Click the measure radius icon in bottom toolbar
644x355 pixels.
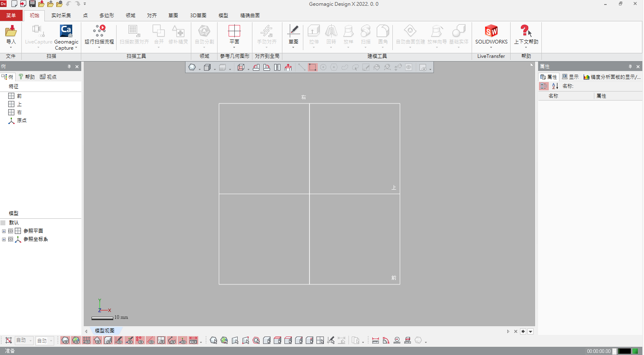click(x=397, y=340)
